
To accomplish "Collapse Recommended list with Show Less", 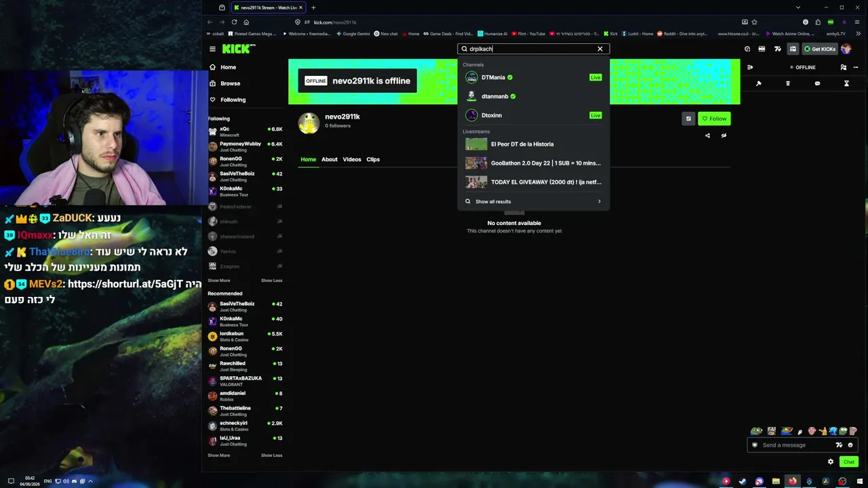I will 271,455.
